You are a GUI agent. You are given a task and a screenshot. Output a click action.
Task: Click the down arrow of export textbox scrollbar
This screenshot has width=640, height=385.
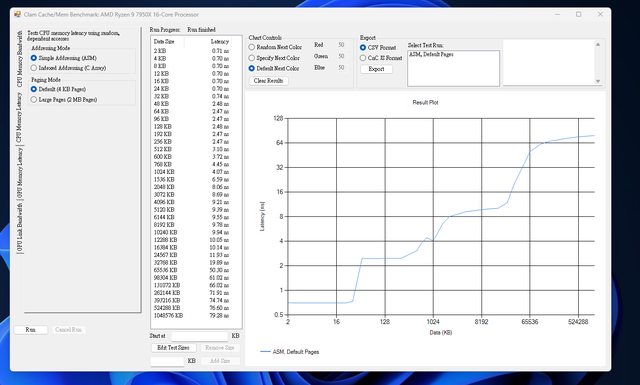pyautogui.click(x=598, y=81)
